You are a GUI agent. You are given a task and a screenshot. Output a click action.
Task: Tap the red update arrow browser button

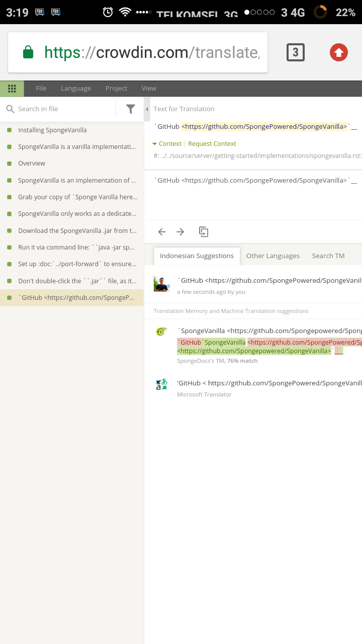tap(339, 52)
